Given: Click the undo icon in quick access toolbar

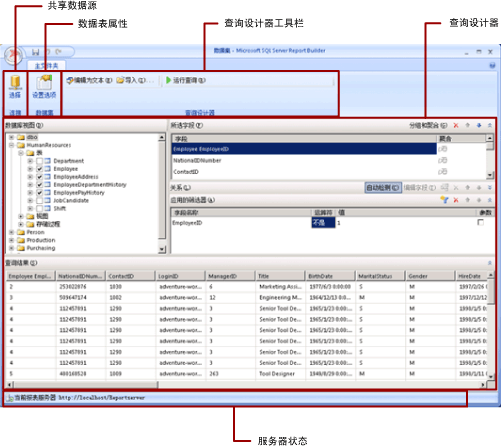Looking at the screenshot, I should pyautogui.click(x=48, y=52).
